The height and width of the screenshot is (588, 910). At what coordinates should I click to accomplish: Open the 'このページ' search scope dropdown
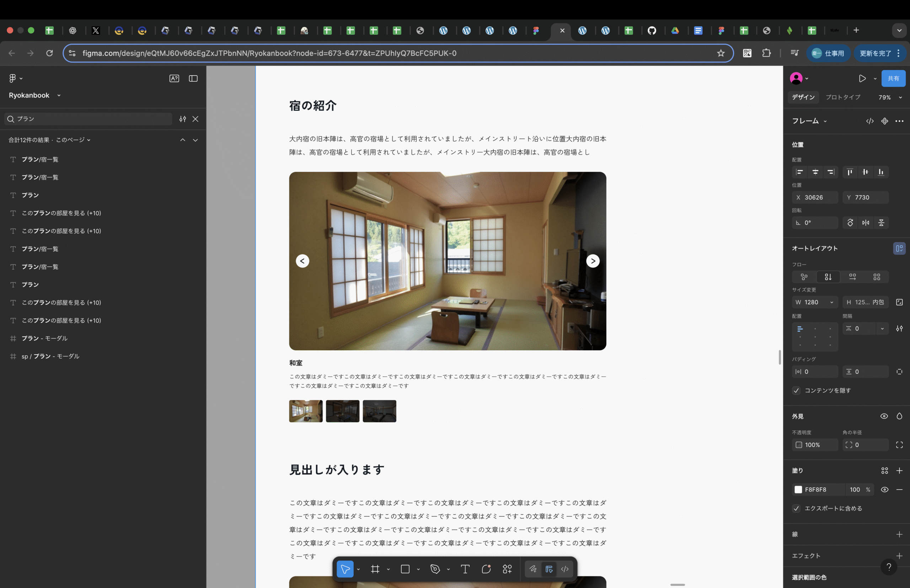pos(73,140)
